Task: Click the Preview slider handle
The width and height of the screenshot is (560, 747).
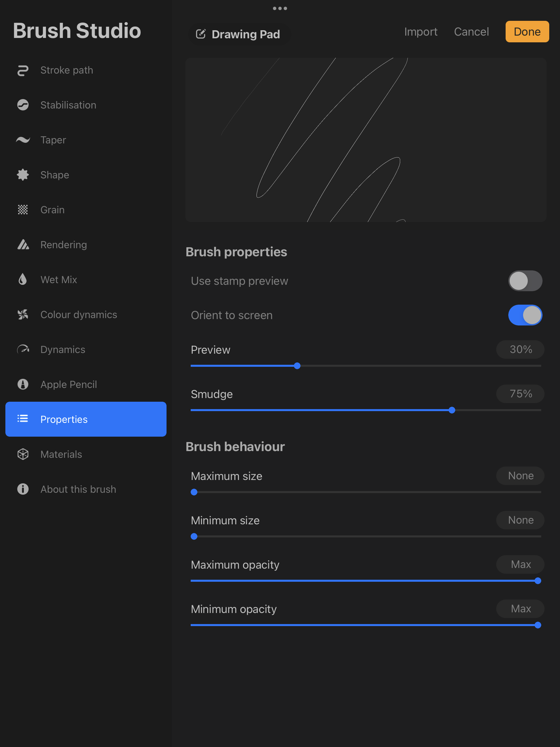Action: pos(297,366)
